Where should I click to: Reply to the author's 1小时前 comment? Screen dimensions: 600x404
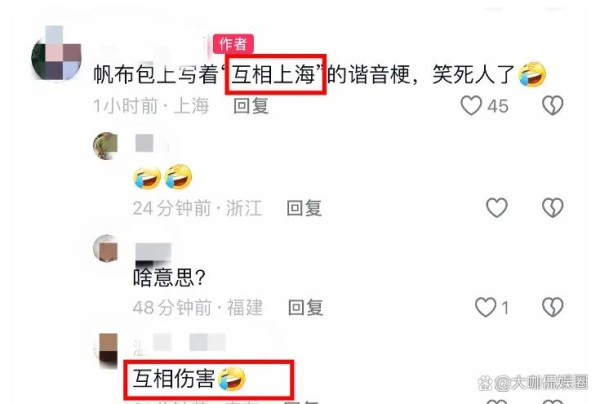251,106
